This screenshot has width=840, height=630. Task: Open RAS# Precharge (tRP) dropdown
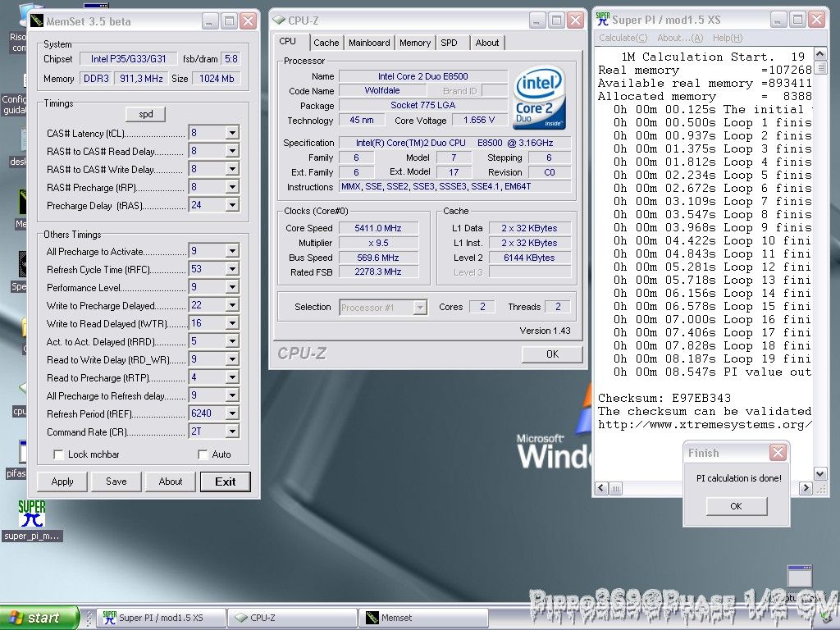(232, 187)
